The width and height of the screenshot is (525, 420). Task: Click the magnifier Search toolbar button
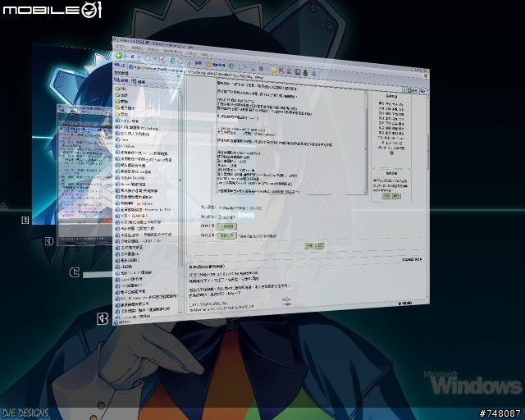point(194,62)
